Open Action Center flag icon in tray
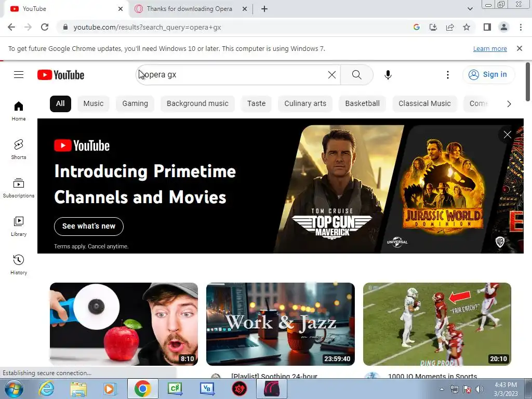 click(467, 389)
